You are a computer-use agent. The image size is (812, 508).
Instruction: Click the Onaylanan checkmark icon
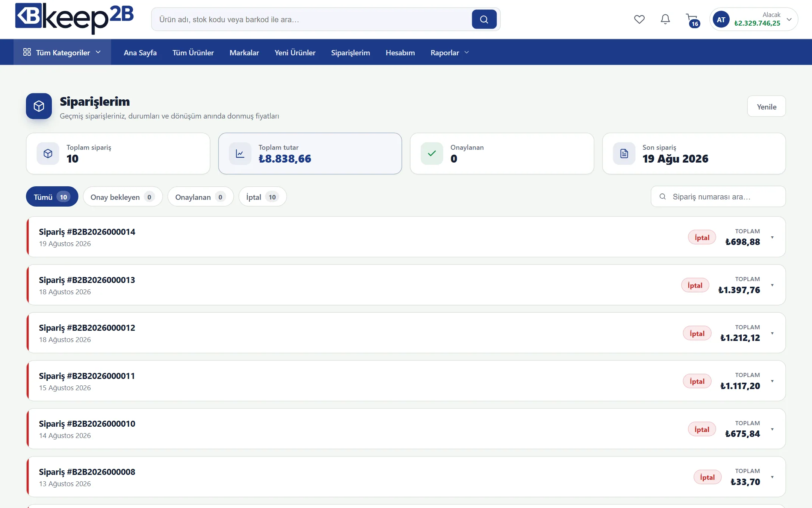[x=432, y=154]
